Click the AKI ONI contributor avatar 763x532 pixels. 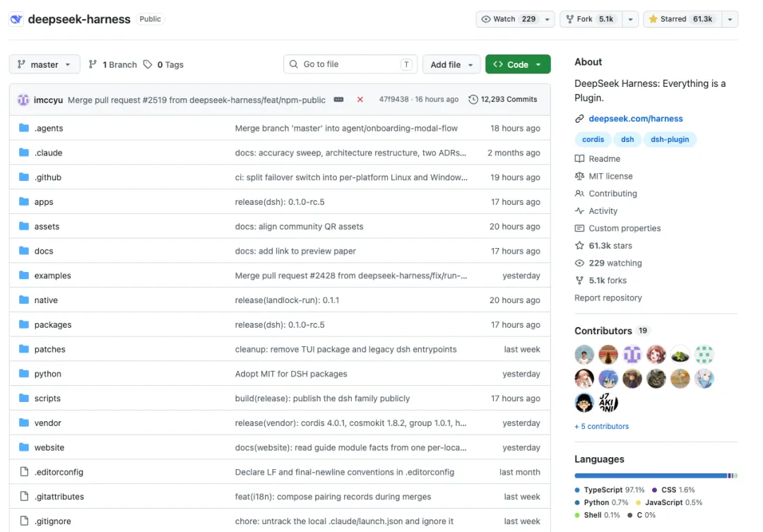(608, 403)
